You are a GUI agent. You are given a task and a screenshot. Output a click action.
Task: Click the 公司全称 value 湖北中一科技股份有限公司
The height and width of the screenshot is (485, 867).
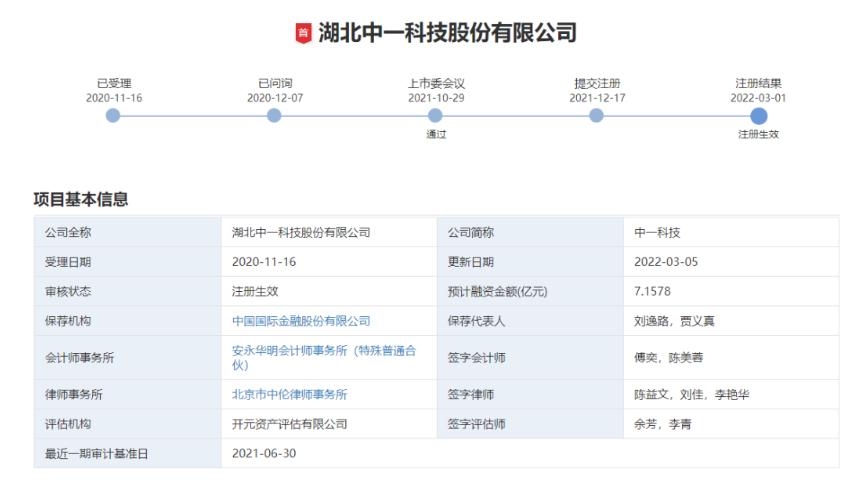click(301, 232)
